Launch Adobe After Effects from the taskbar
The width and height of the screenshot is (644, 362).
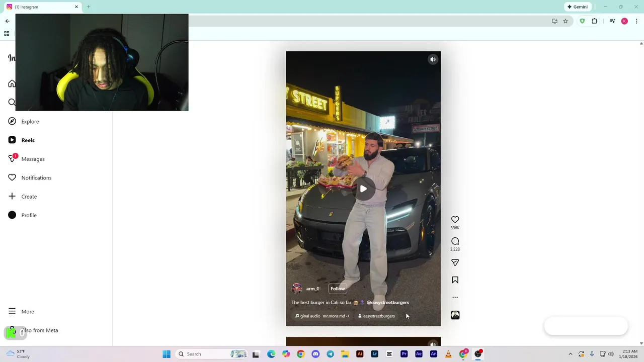pos(419,354)
